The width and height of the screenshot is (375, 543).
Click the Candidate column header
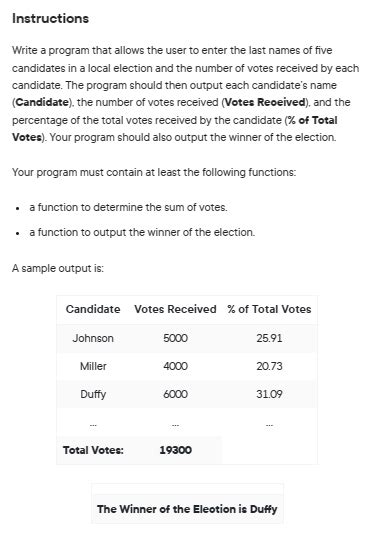click(93, 309)
